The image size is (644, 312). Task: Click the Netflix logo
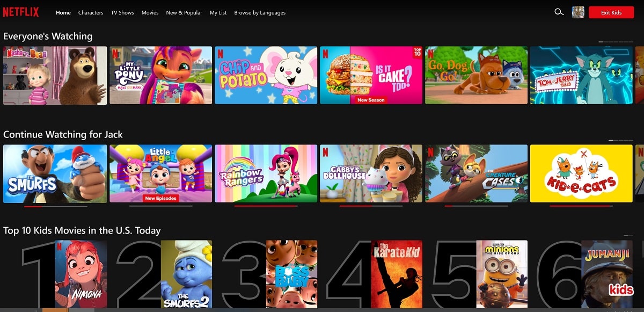click(x=21, y=12)
